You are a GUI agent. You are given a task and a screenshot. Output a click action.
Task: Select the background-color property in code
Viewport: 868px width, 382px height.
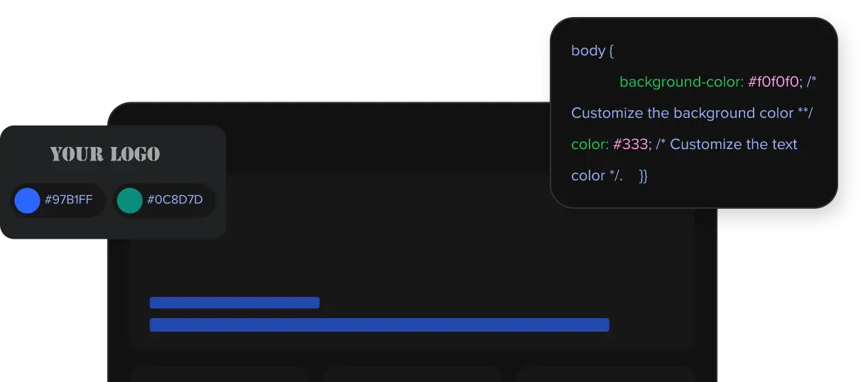point(682,82)
